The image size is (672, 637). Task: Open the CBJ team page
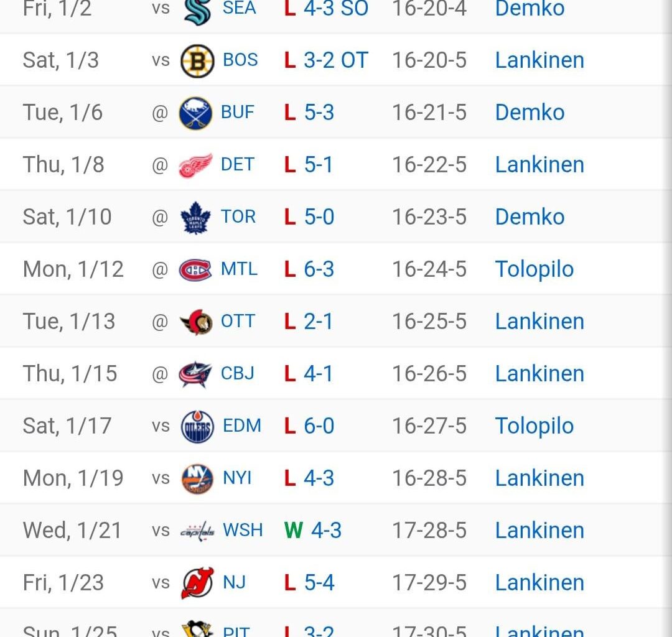pos(237,373)
